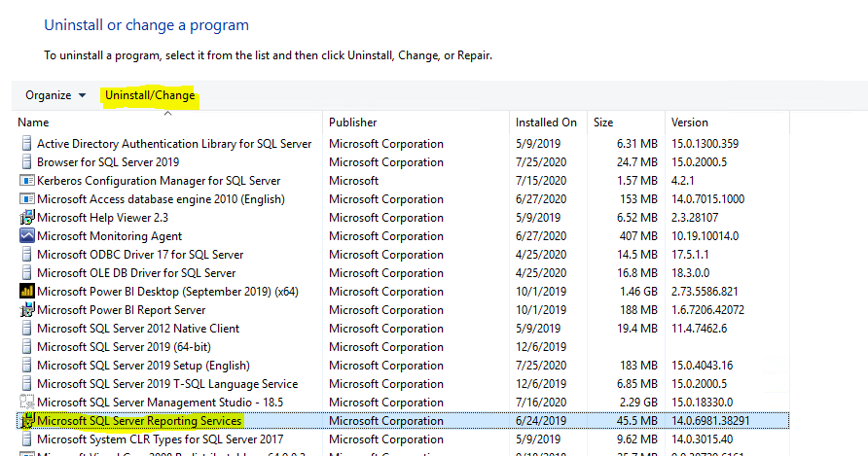Select Microsoft Help Viewer 2.3 entry
The width and height of the screenshot is (868, 456).
(x=102, y=218)
